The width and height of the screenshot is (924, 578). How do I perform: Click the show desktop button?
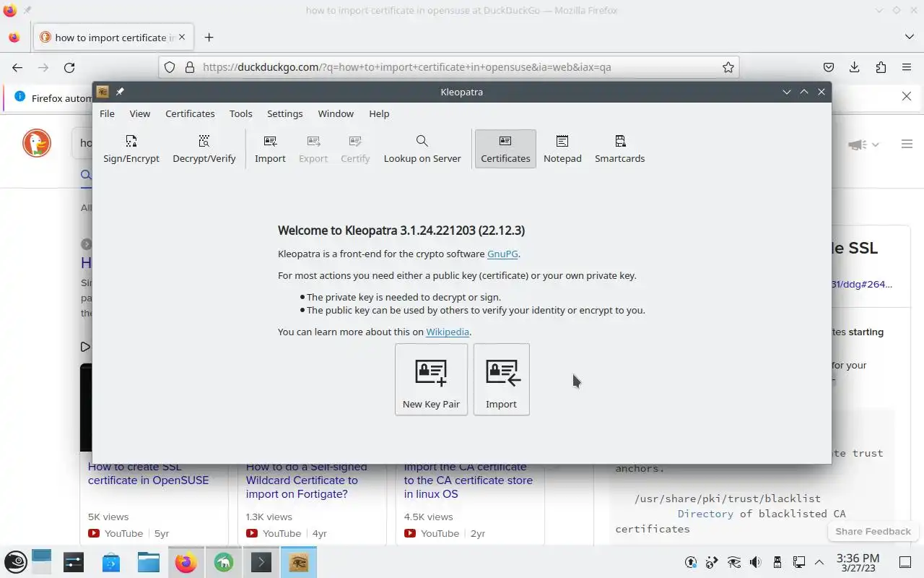(x=905, y=562)
